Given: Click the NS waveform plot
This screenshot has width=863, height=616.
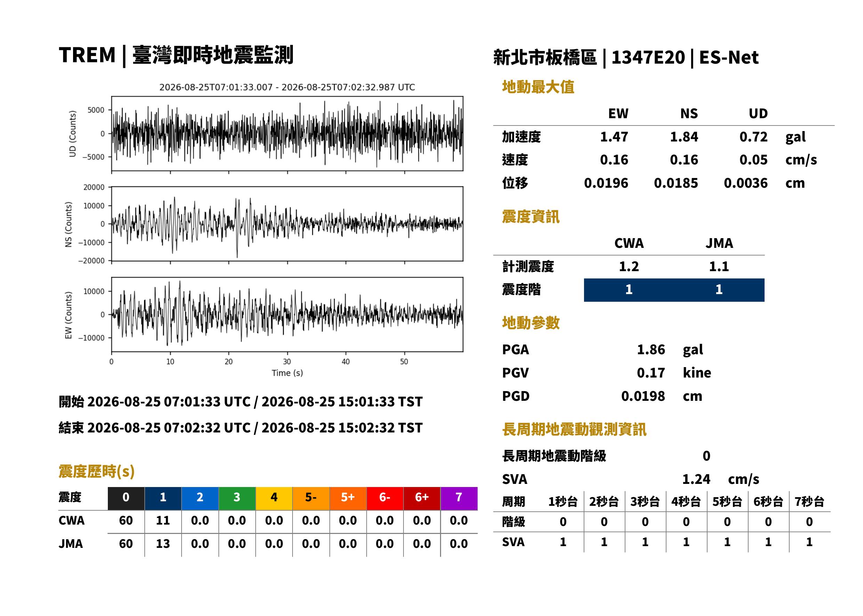Looking at the screenshot, I should click(x=287, y=224).
